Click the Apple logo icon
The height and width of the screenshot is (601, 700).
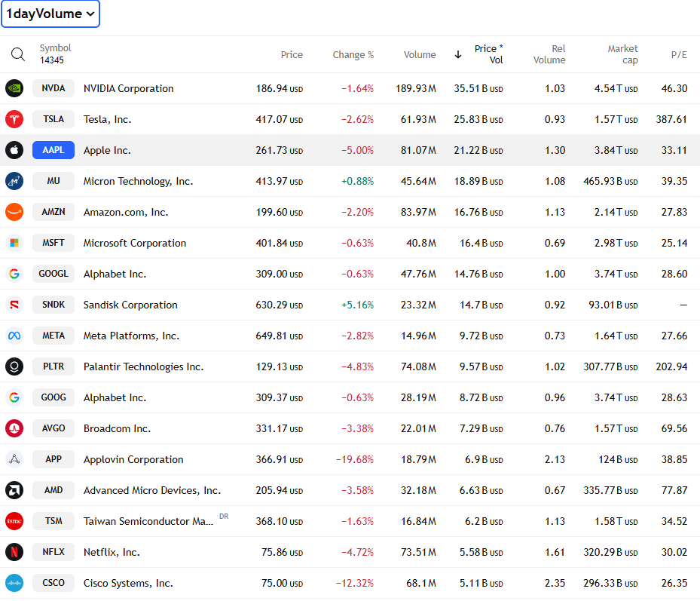click(x=14, y=150)
